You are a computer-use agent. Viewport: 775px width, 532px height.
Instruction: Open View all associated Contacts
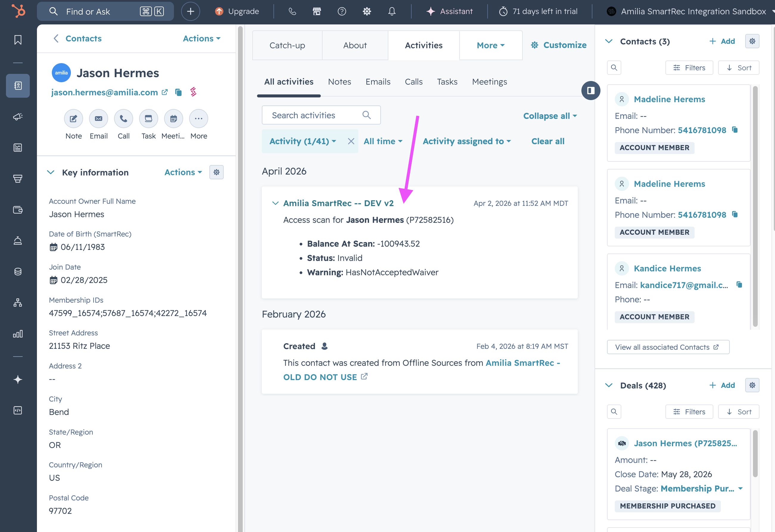(x=668, y=347)
